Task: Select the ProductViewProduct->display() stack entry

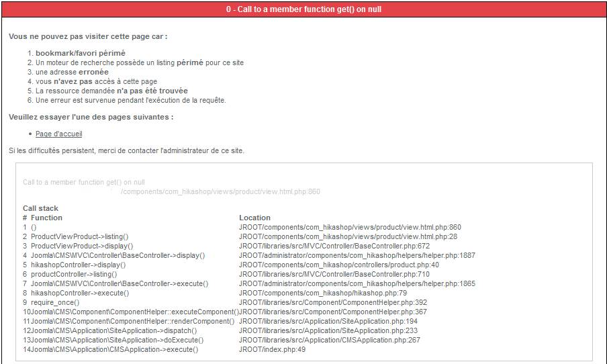Action: (82, 246)
